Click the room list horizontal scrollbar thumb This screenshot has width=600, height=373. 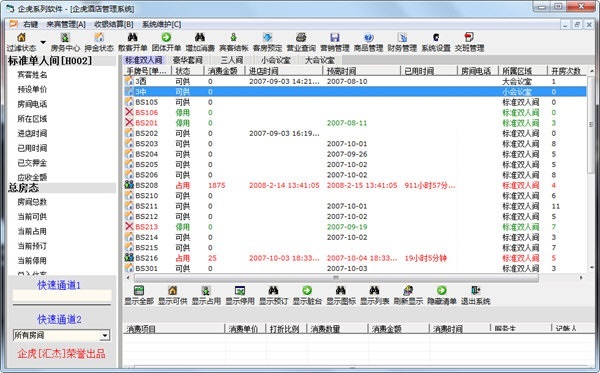coord(336,278)
